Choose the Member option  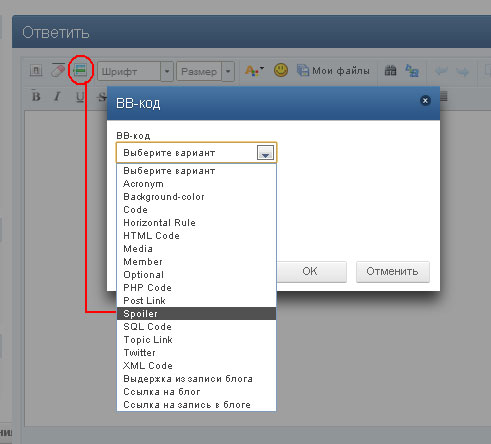pyautogui.click(x=196, y=262)
